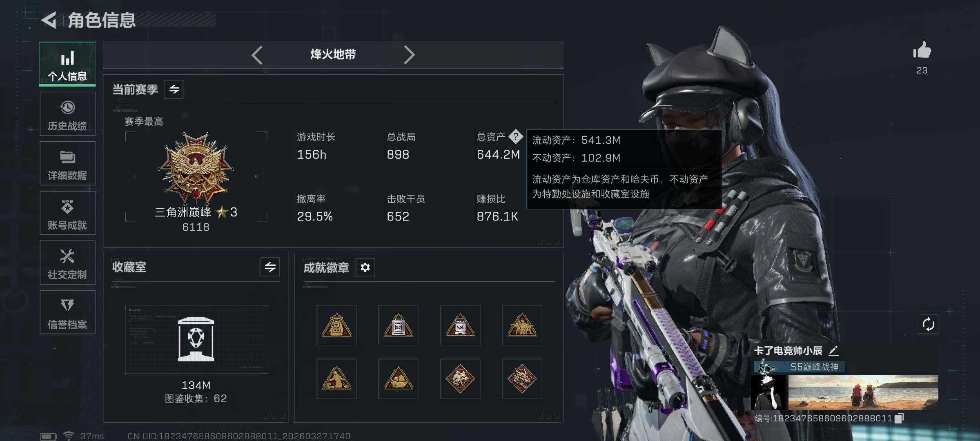Switch to previous game mode arrow
Viewport: 980px width, 441px height.
[257, 55]
